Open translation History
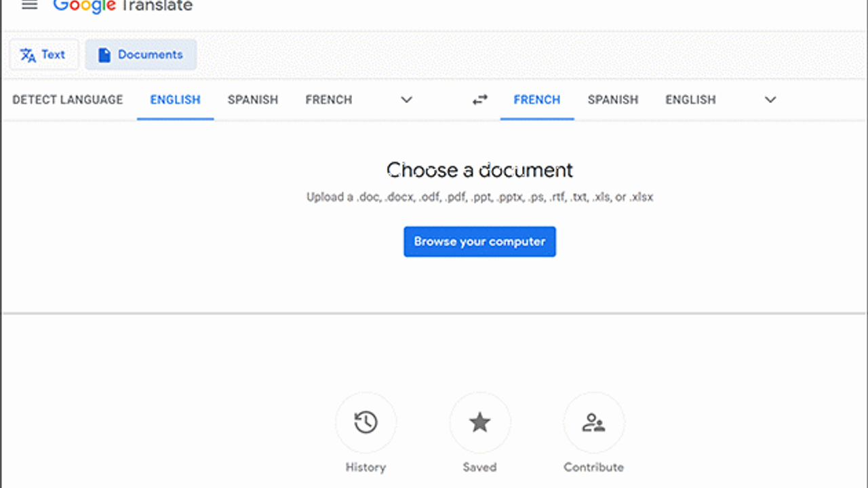This screenshot has width=868, height=488. (x=366, y=423)
